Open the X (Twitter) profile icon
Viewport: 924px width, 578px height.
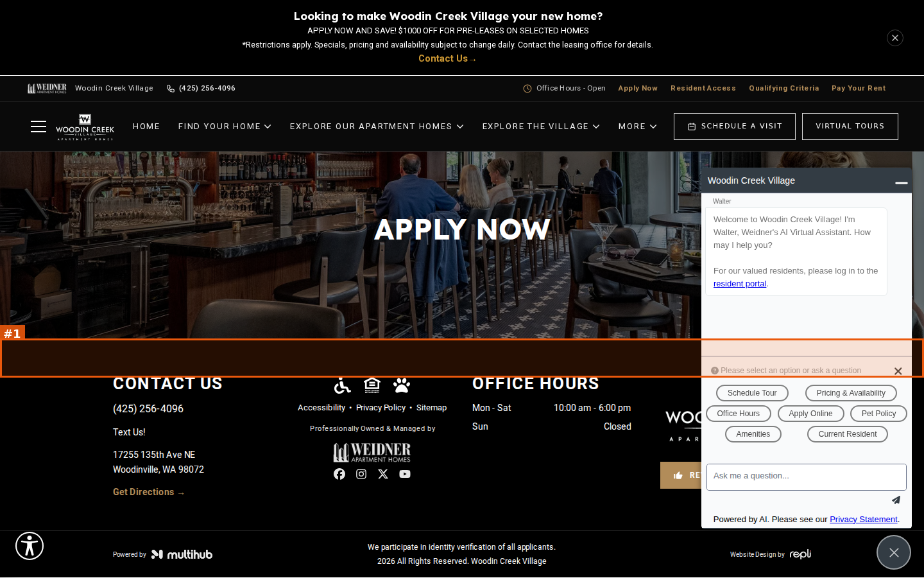[383, 474]
